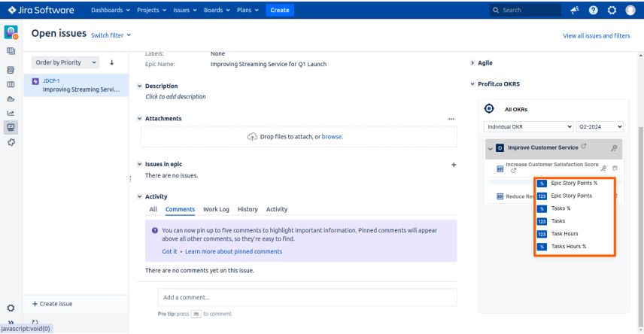Click the Search field in the top bar
644x334 pixels.
[525, 10]
